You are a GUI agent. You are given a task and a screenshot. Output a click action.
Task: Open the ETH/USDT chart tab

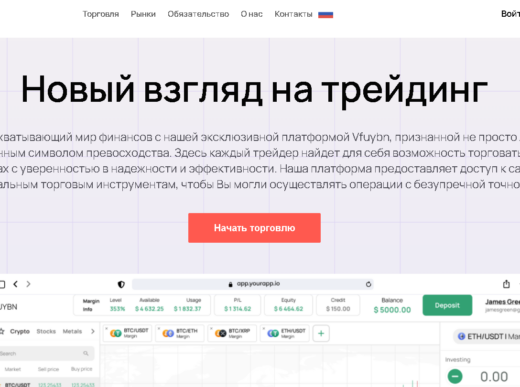point(285,333)
